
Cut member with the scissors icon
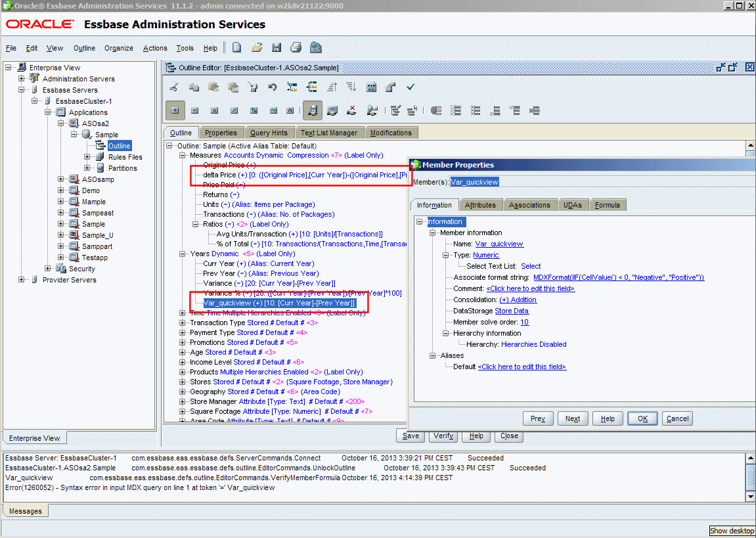174,87
